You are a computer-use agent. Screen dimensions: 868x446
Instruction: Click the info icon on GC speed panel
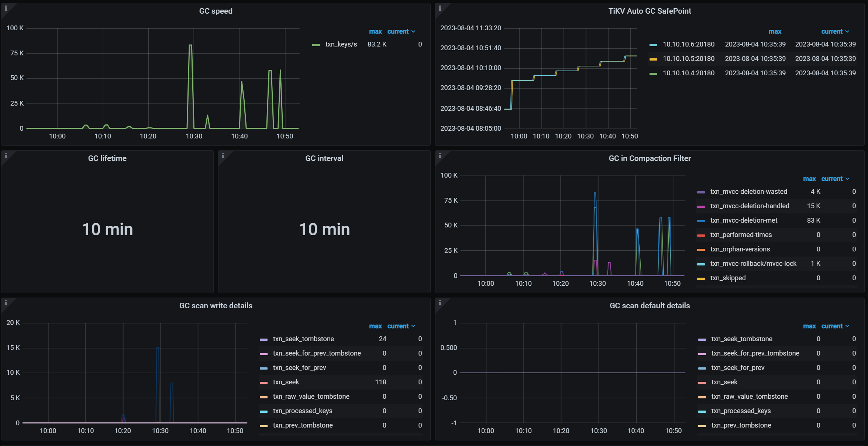coord(6,8)
